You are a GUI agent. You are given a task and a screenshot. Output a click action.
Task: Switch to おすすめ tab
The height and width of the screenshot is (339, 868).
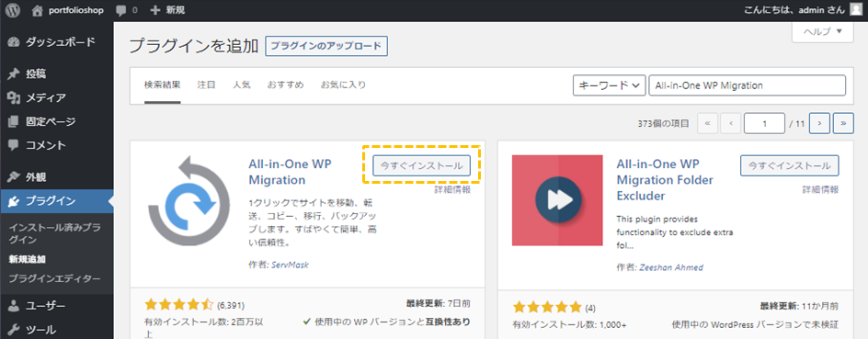coord(286,85)
